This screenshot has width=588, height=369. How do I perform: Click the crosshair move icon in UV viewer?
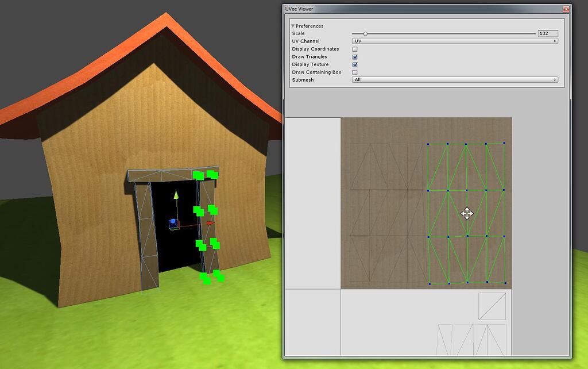click(x=468, y=214)
